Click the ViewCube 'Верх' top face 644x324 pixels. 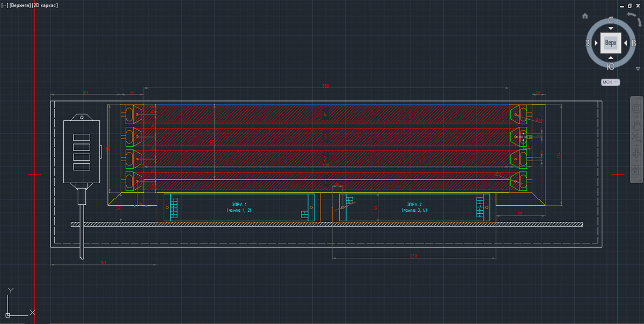611,42
